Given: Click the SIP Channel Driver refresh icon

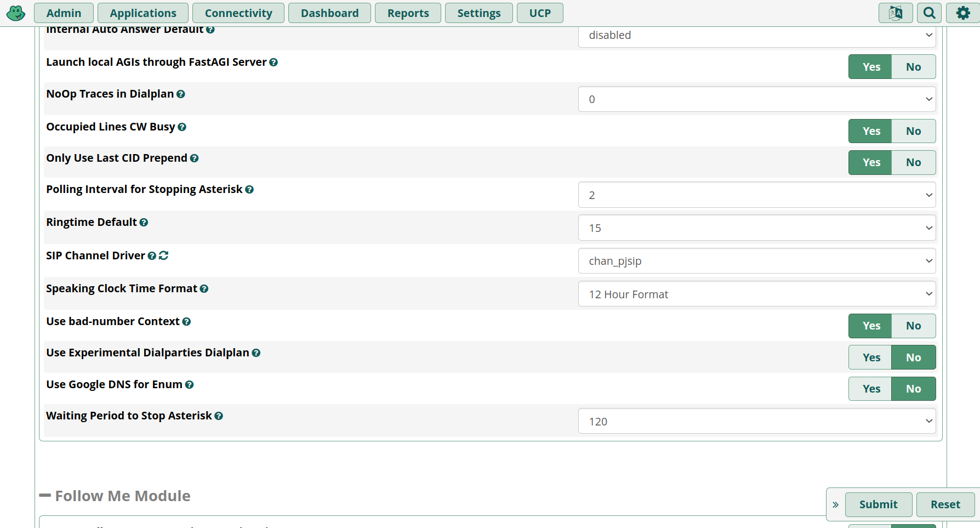Looking at the screenshot, I should pyautogui.click(x=163, y=256).
